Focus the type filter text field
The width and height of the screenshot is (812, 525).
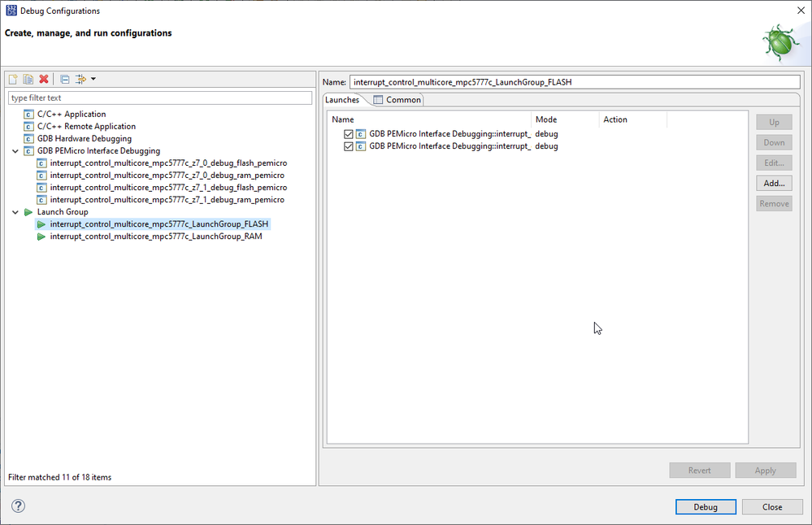pos(160,98)
